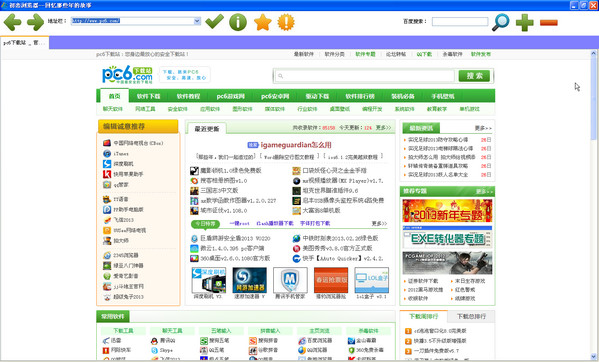The height and width of the screenshot is (362, 599).
Task: Click the magnifying glass Baidu search icon
Action: pos(500,22)
